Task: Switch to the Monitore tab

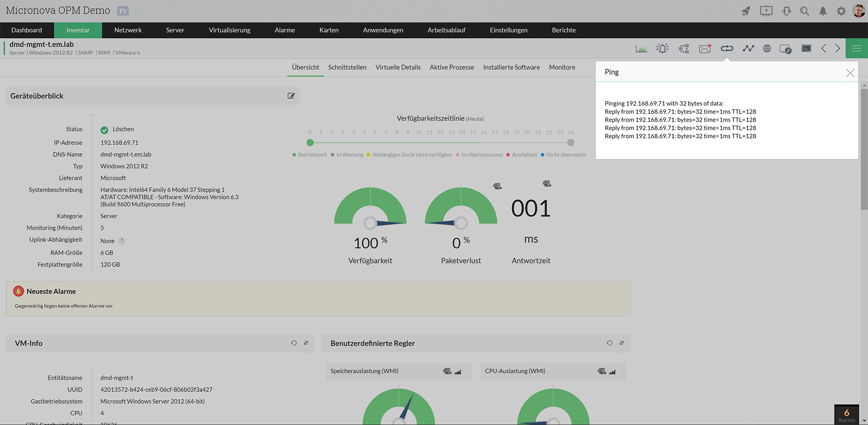Action: (x=562, y=67)
